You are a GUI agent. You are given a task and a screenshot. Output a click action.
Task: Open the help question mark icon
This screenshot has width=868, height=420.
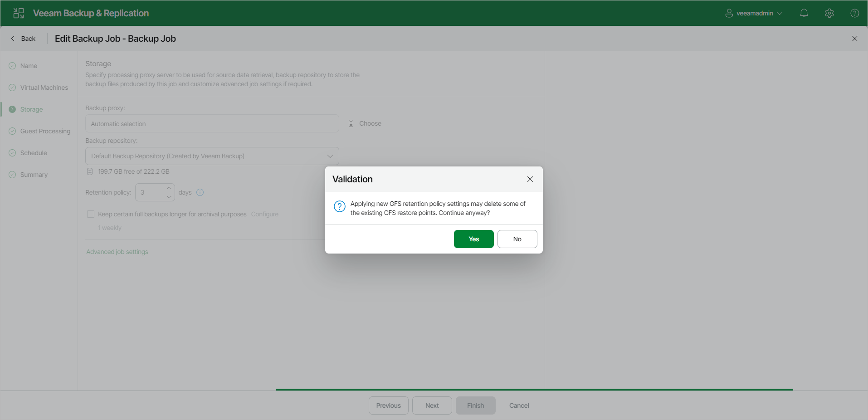pos(855,13)
